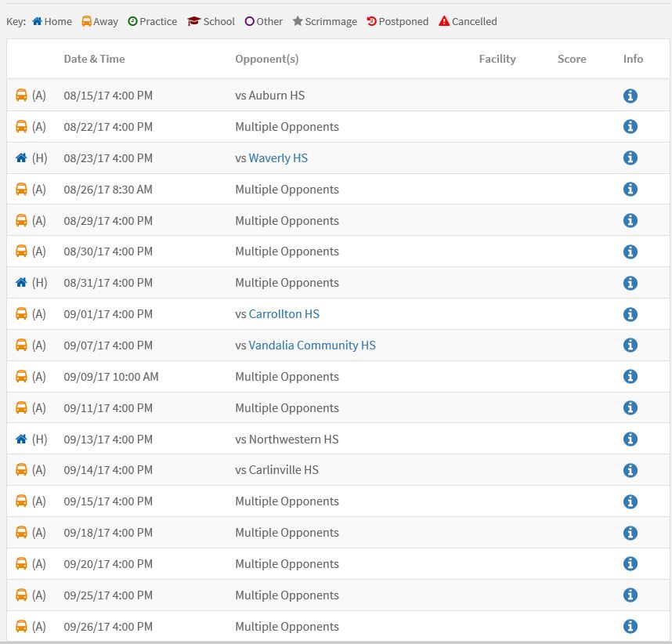Click the '08/26/17 8:30 AM' date cell

[108, 189]
